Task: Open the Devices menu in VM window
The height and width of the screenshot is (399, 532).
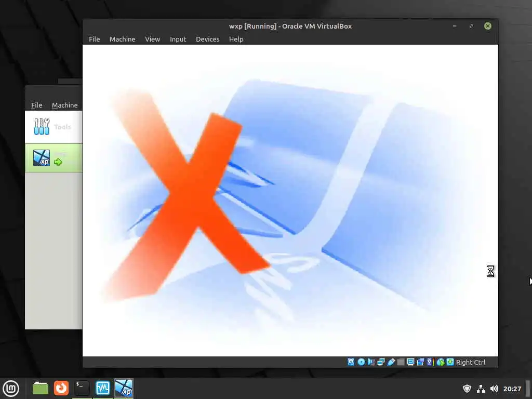Action: pos(208,39)
